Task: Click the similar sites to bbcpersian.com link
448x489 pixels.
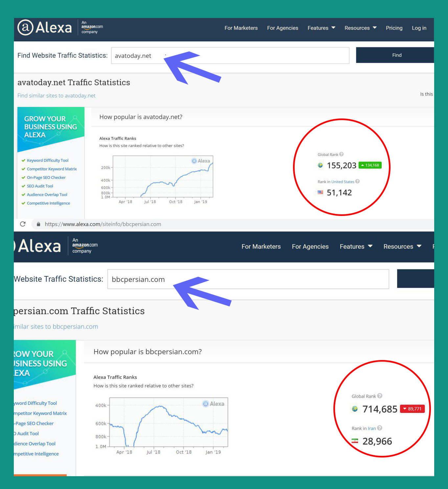Action: click(56, 327)
